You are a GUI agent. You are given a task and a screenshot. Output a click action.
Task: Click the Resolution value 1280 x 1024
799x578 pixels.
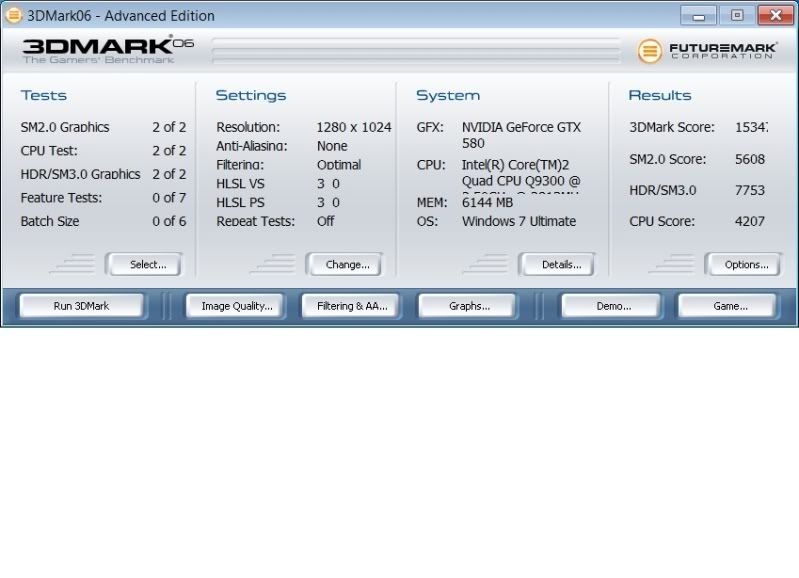353,128
